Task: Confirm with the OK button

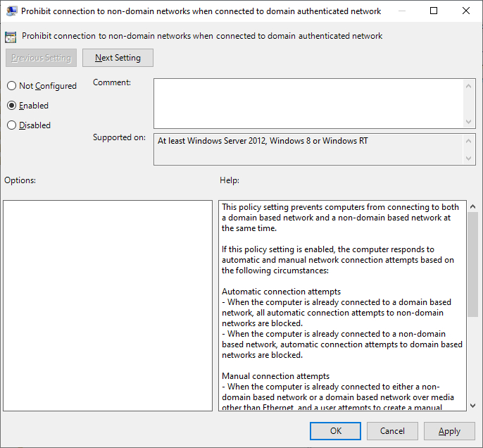Action: tap(335, 431)
